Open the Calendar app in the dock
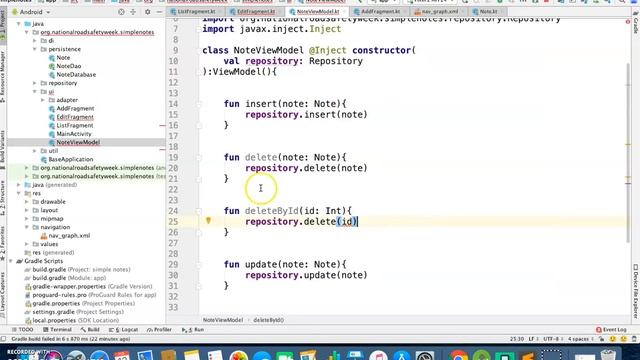This screenshot has height=360, width=640. point(122,355)
